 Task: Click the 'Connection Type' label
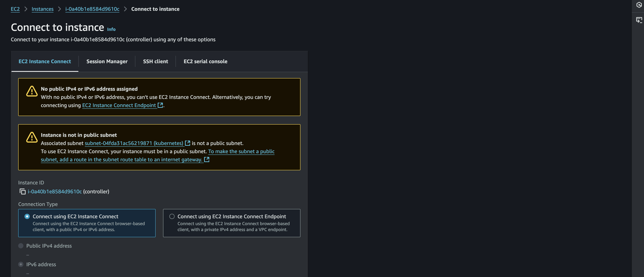coord(38,204)
